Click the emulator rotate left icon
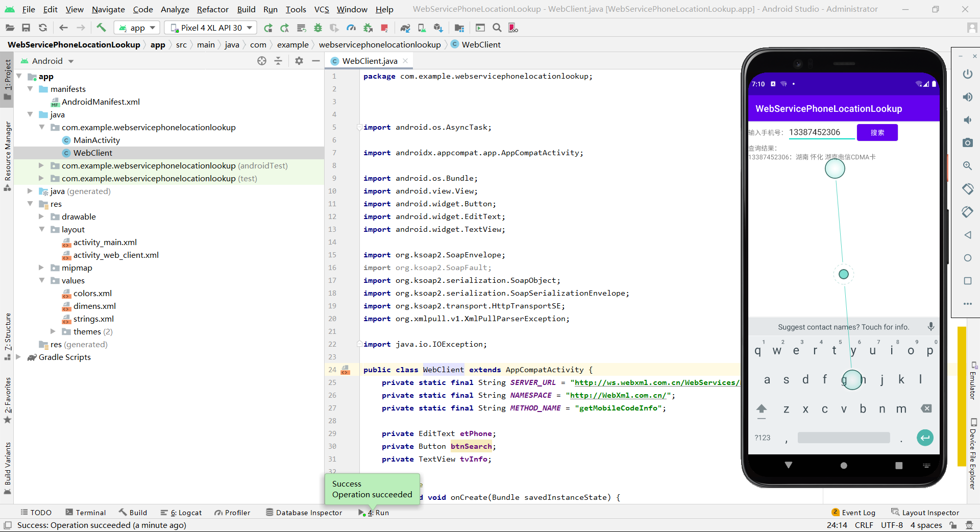Screen dimensions: 980x532 point(967,189)
